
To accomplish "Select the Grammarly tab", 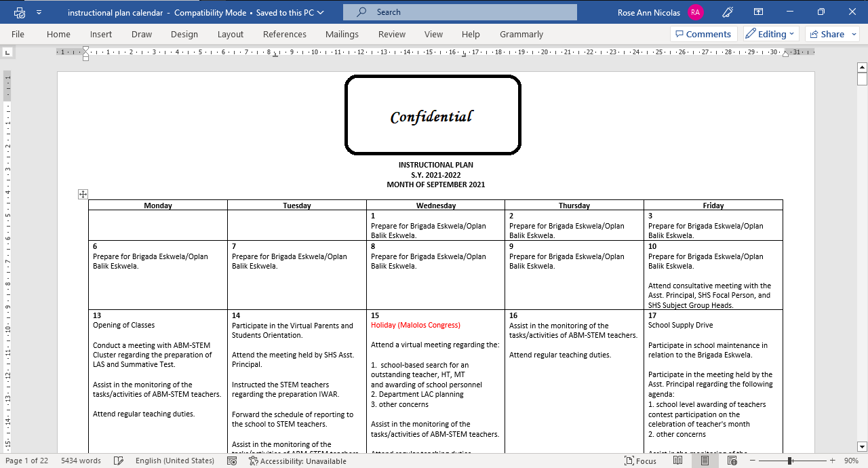I will tap(521, 34).
